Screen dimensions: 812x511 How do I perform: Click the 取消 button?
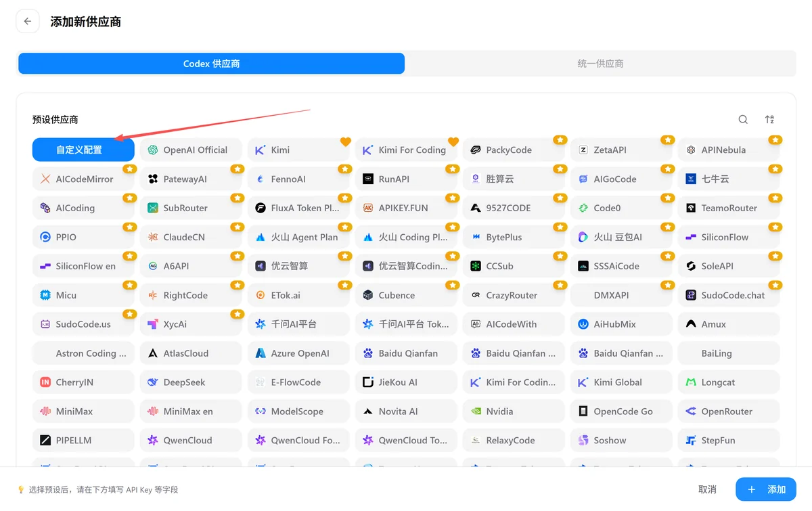(x=707, y=489)
